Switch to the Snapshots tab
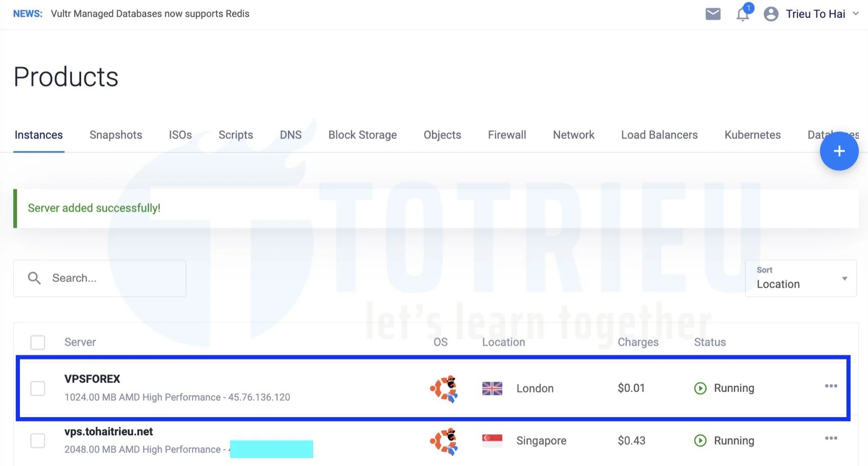Screen dimensions: 868x466 116,135
